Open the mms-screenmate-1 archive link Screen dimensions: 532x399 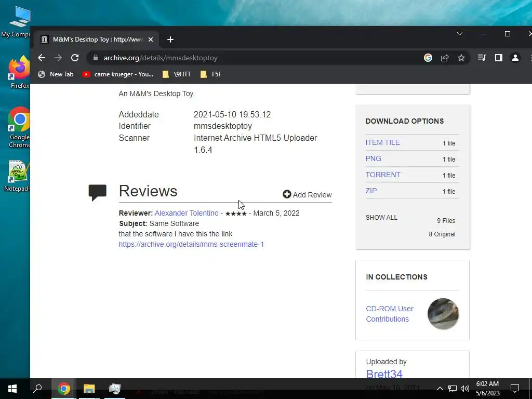click(191, 244)
